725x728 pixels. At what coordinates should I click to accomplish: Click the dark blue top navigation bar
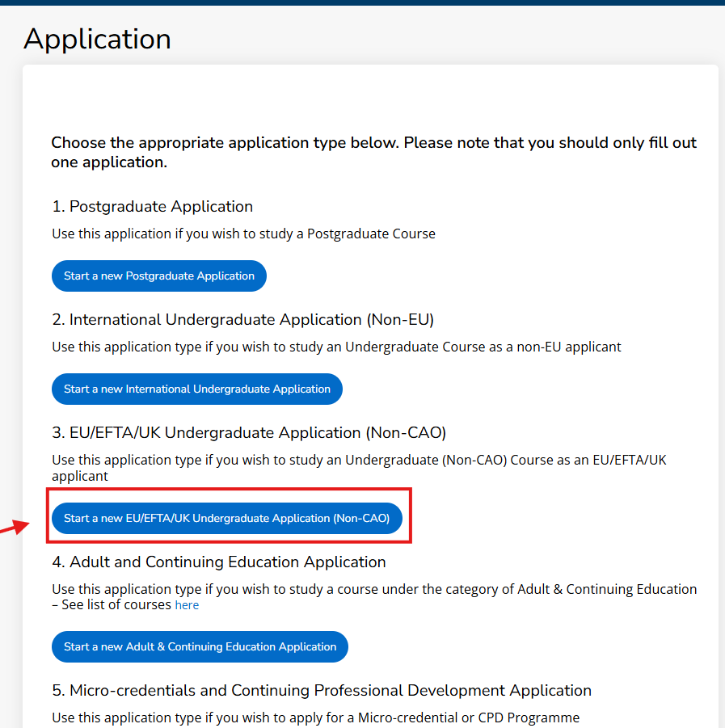click(362, 4)
